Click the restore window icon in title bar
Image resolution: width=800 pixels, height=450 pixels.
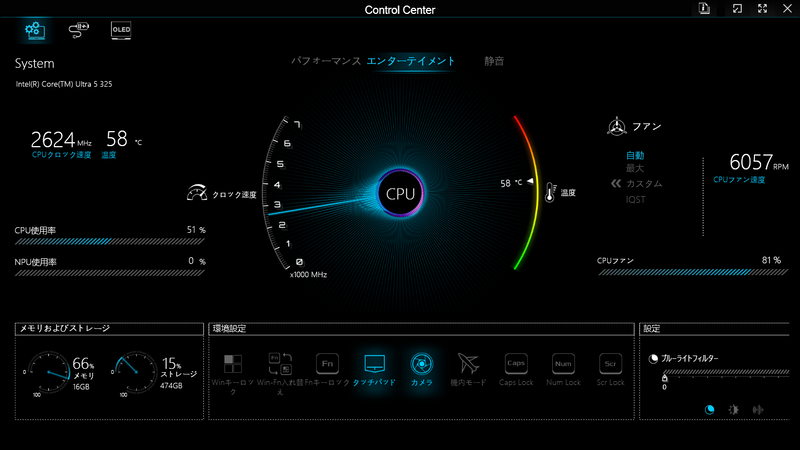point(737,9)
